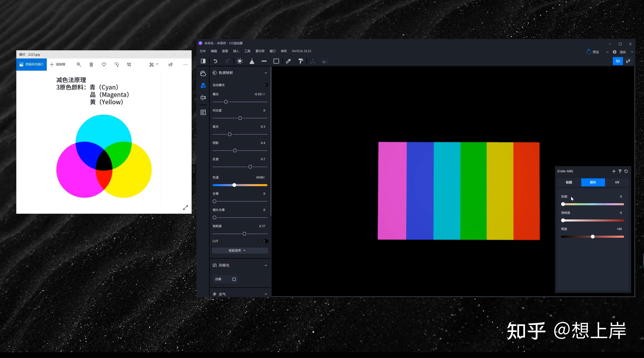
Task: Check the 白模 checkbox
Action: [x=234, y=279]
